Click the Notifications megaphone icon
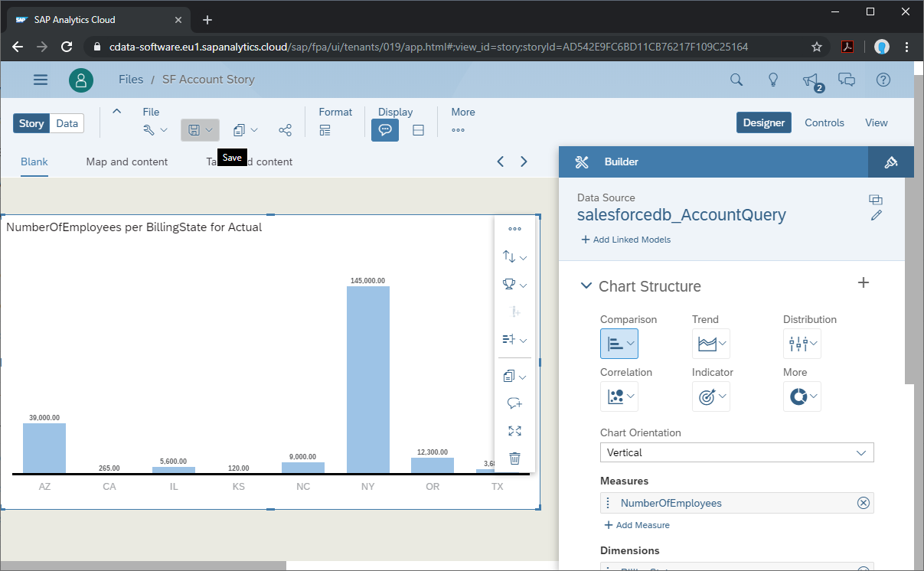Screen dimensions: 924x571 [810, 80]
